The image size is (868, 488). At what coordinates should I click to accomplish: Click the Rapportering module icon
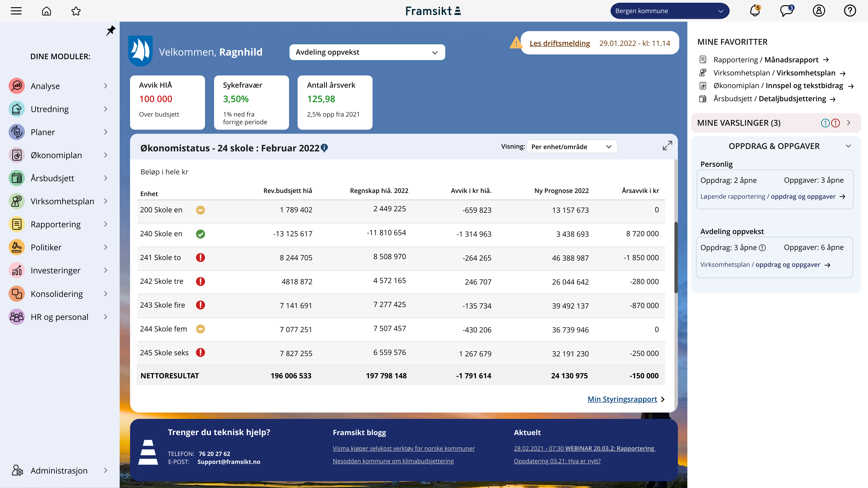[16, 224]
